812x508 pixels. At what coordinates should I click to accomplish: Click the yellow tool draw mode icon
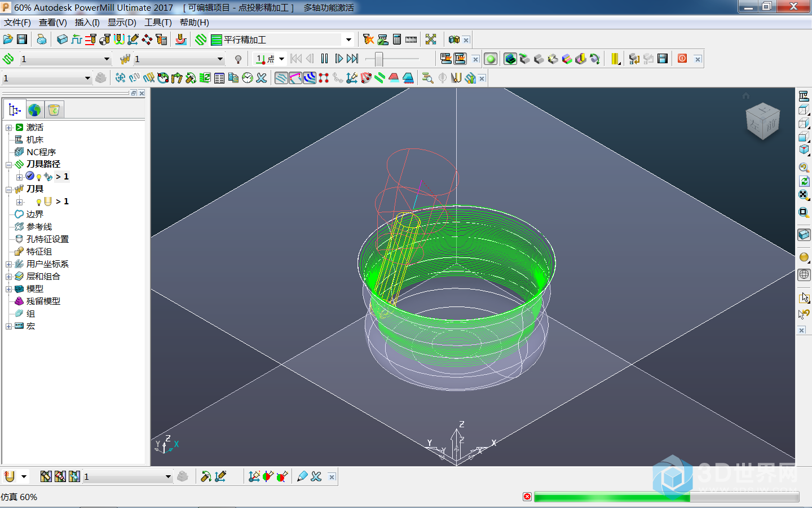coord(615,59)
